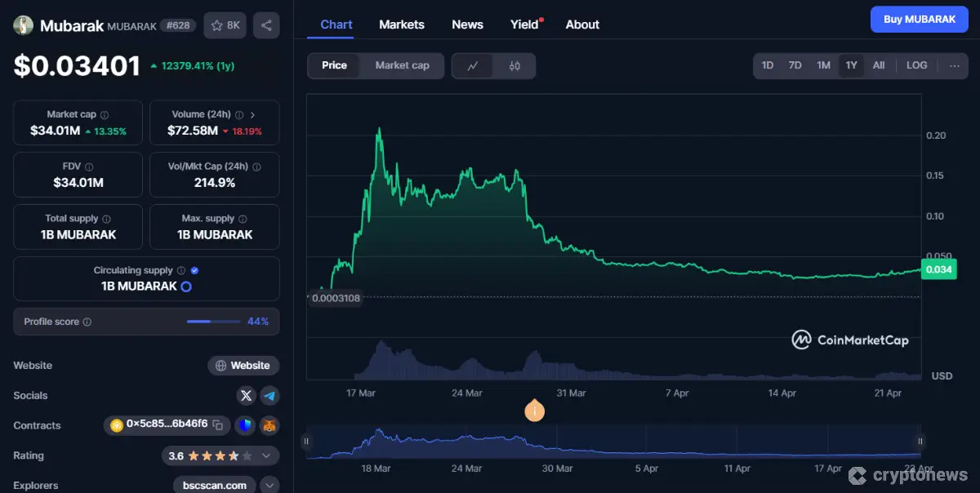Screen dimensions: 980x493
Task: Open the more options menu beside LOG
Action: [954, 64]
